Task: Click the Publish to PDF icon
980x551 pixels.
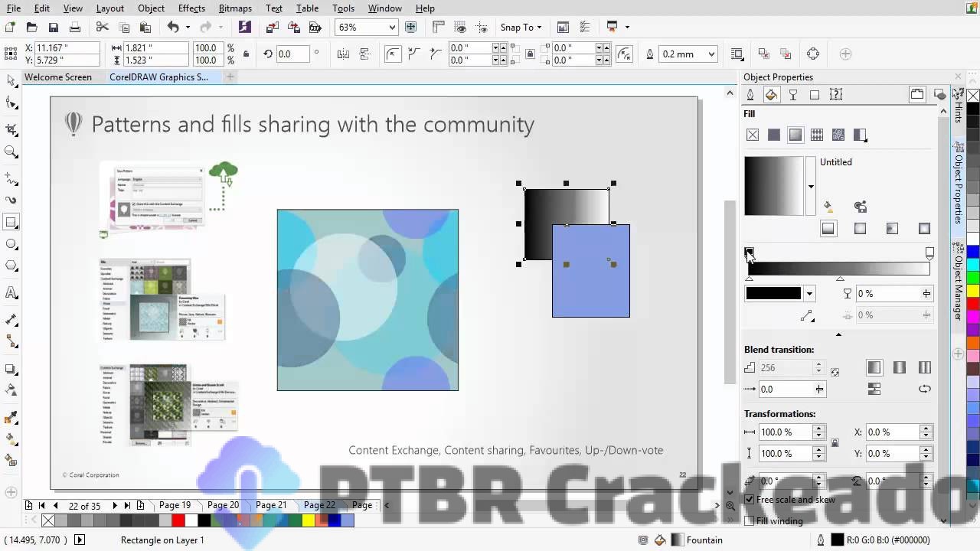Action: point(315,28)
